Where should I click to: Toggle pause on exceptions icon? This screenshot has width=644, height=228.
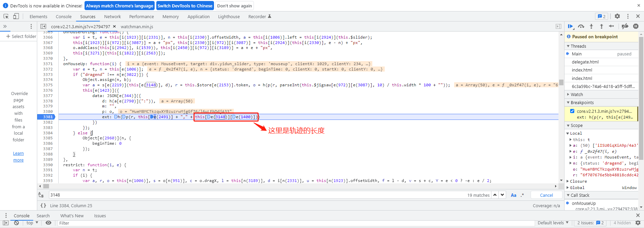click(x=636, y=27)
